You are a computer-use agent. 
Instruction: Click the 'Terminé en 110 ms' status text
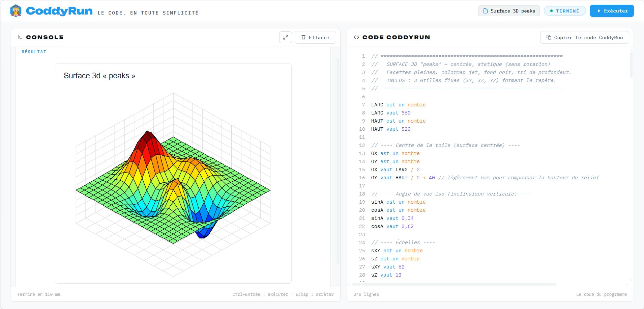click(x=39, y=294)
